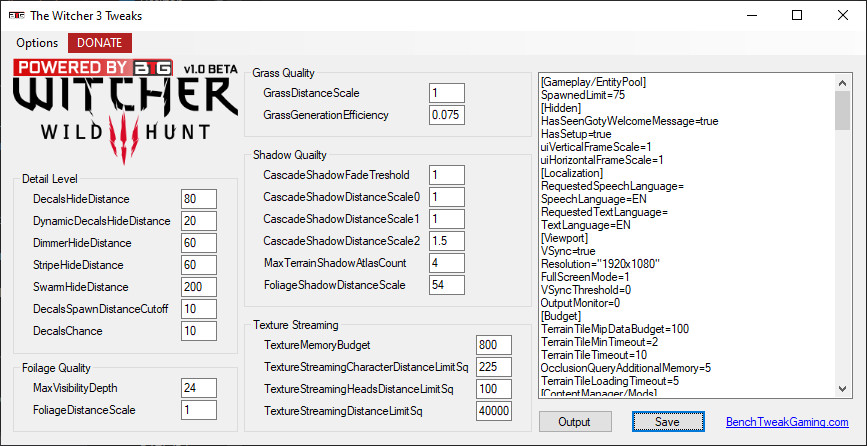Focus the TextureStreamingDistanceLimitSq field
This screenshot has width=867, height=446.
(x=494, y=411)
